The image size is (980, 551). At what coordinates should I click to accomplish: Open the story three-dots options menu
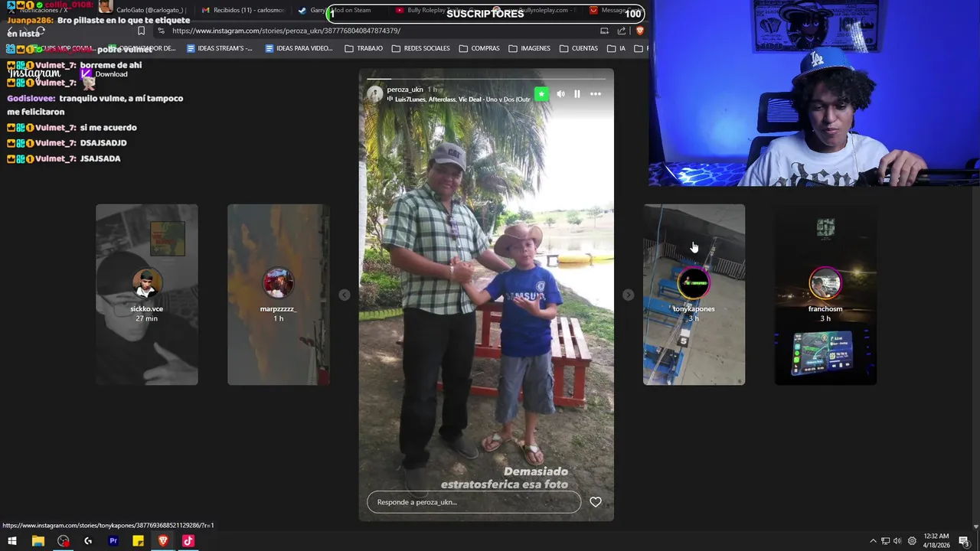[596, 94]
